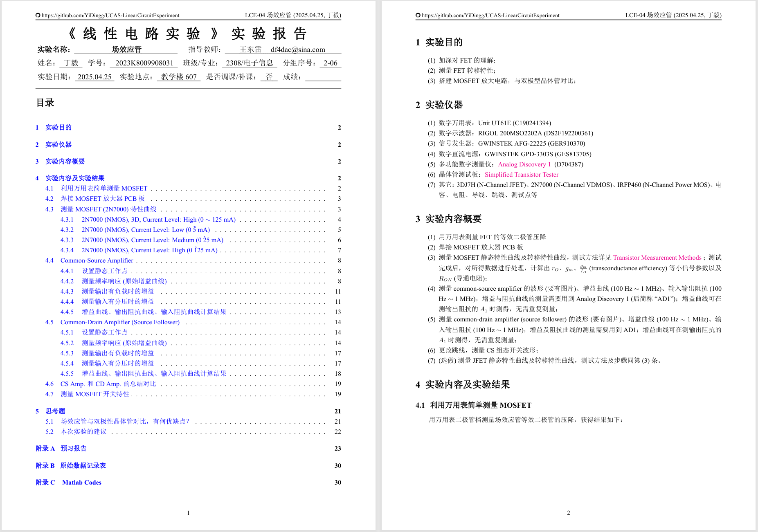758x532 pixels.
Task: Click GWINSTEK GPD-3303S power supply line
Action: coord(509,154)
